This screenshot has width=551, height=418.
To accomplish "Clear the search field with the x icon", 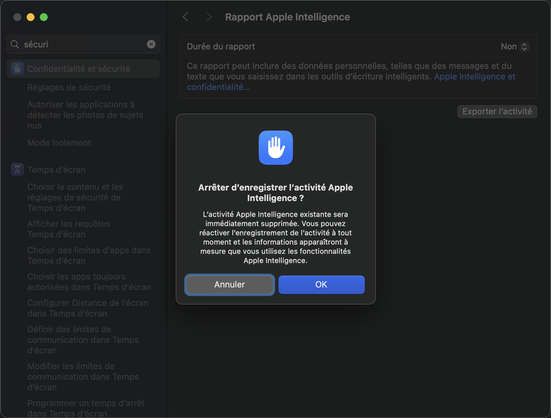I will pos(151,44).
